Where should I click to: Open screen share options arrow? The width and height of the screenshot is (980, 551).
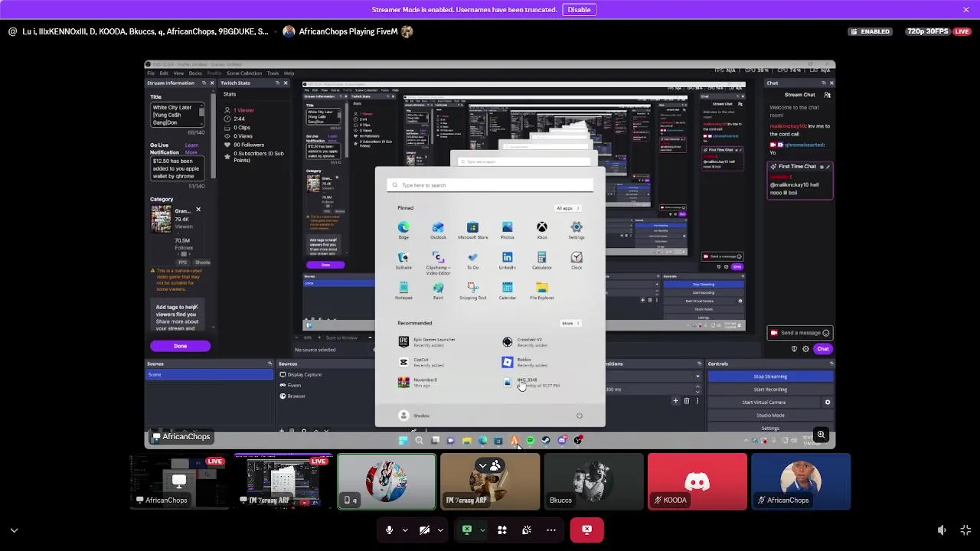[x=482, y=530]
